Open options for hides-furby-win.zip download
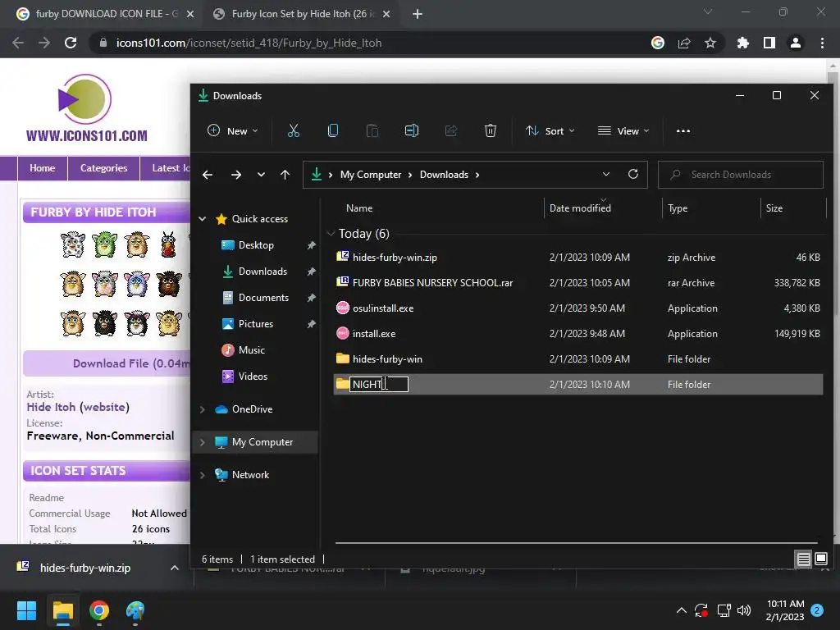Screen dimensions: 840x630 175,568
